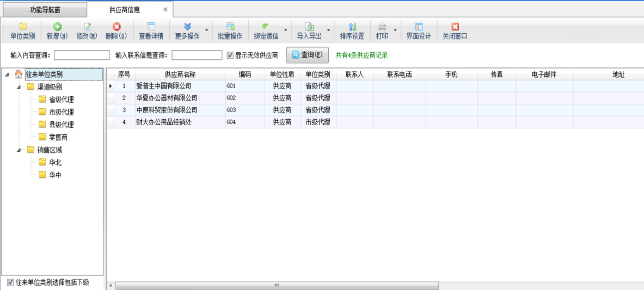Collapse the 渠道级别 tree node
The height and width of the screenshot is (290, 644).
(x=19, y=87)
